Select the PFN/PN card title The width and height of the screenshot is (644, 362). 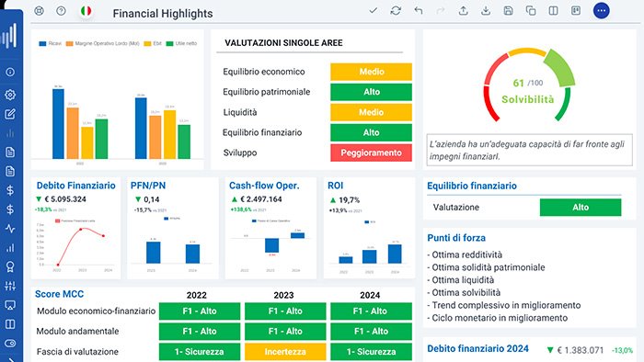(148, 186)
